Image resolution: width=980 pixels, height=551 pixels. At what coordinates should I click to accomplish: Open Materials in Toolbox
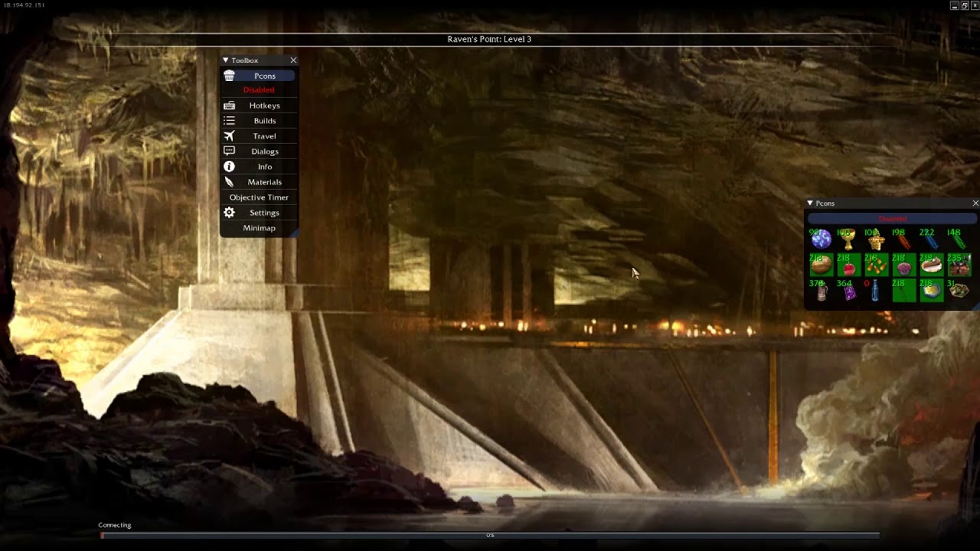259,182
